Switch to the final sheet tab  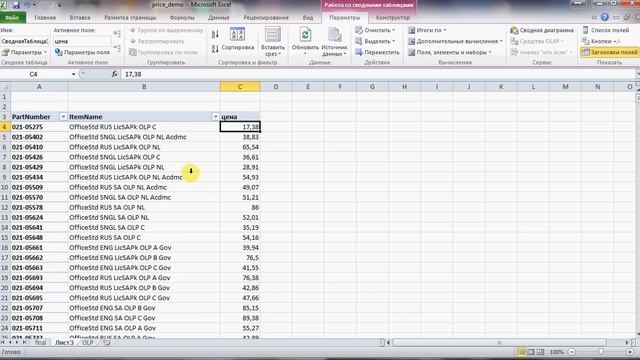coord(40,342)
